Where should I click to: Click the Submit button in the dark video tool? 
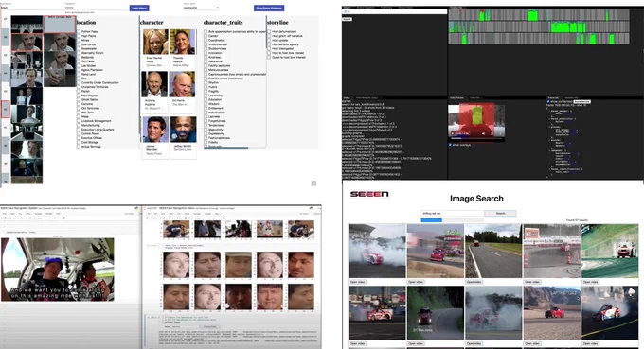pyautogui.click(x=347, y=19)
